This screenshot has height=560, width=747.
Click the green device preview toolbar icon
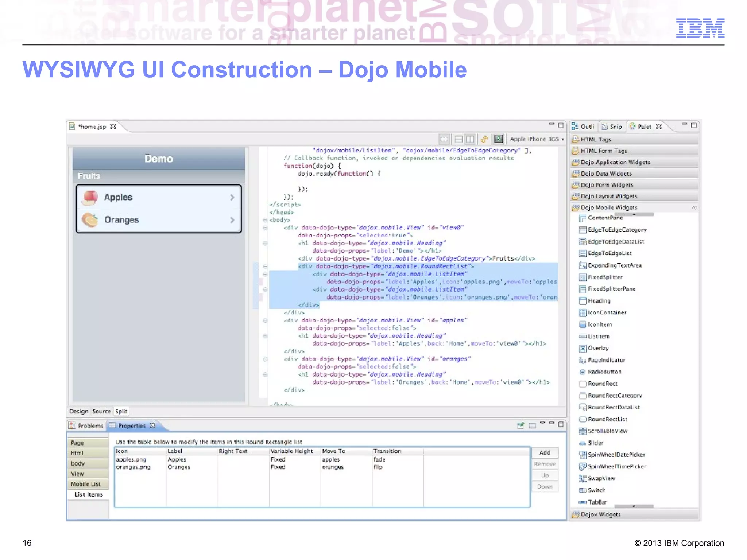(x=498, y=139)
